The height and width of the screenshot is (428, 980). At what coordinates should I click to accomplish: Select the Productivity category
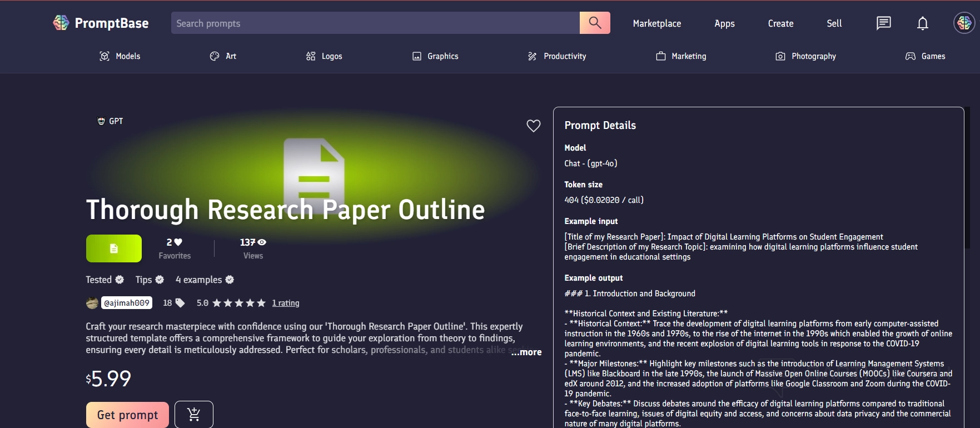pyautogui.click(x=557, y=56)
